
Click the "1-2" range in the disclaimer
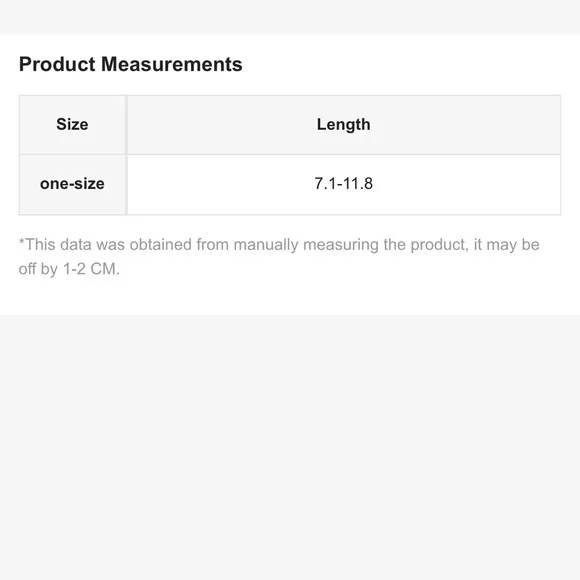(74, 269)
